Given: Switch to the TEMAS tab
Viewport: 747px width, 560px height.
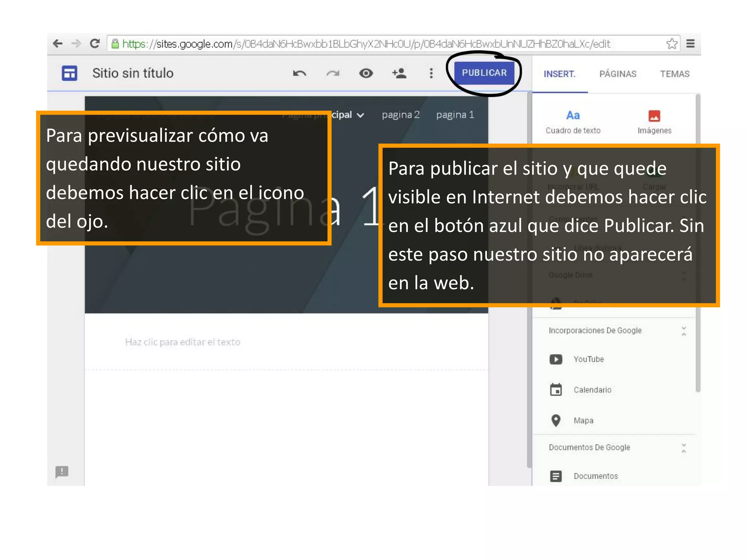Looking at the screenshot, I should 674,74.
